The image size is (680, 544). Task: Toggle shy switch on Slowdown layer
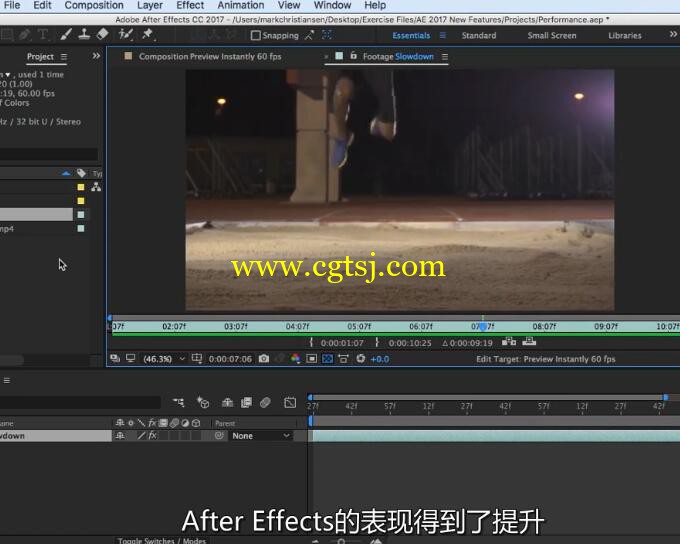point(120,436)
